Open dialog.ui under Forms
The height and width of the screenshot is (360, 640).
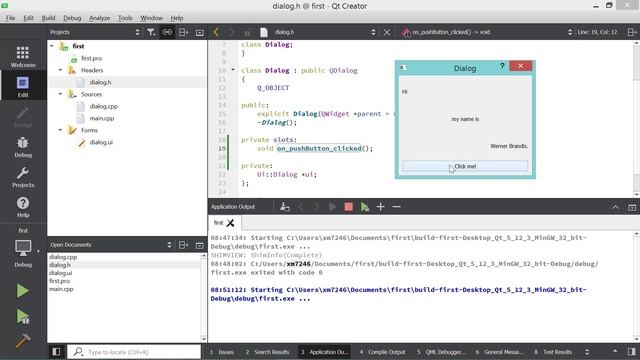coord(101,142)
